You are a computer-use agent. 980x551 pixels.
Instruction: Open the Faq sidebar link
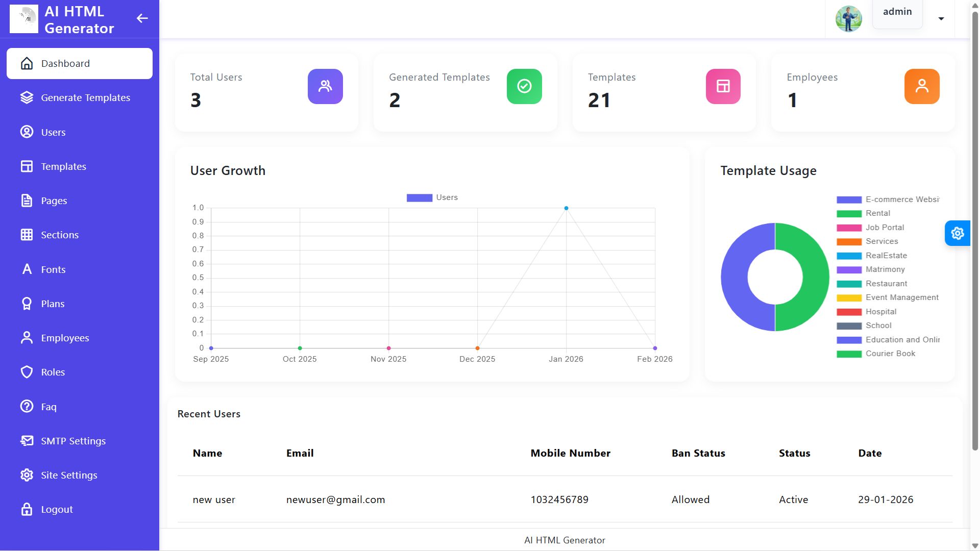coord(48,407)
